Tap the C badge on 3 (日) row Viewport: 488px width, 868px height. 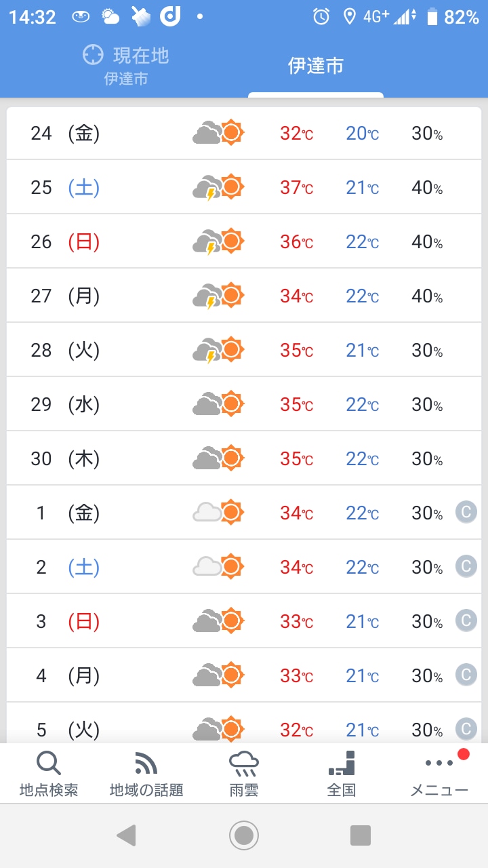(466, 621)
